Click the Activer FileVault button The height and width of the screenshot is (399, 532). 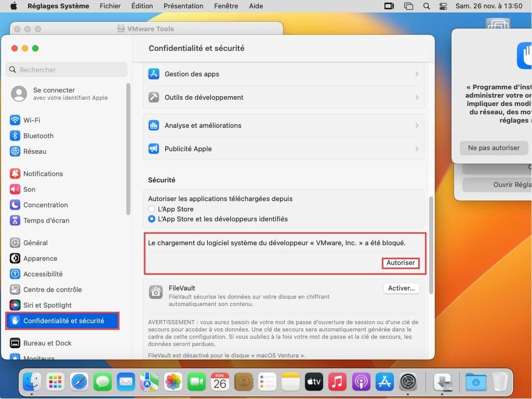402,288
